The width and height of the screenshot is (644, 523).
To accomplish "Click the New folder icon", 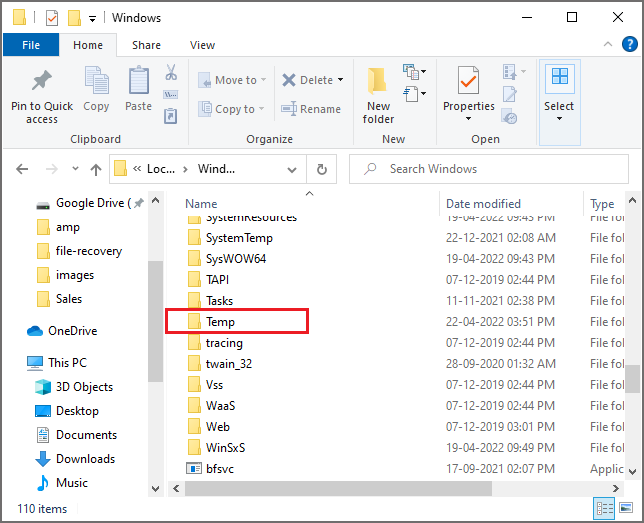I will point(377,81).
